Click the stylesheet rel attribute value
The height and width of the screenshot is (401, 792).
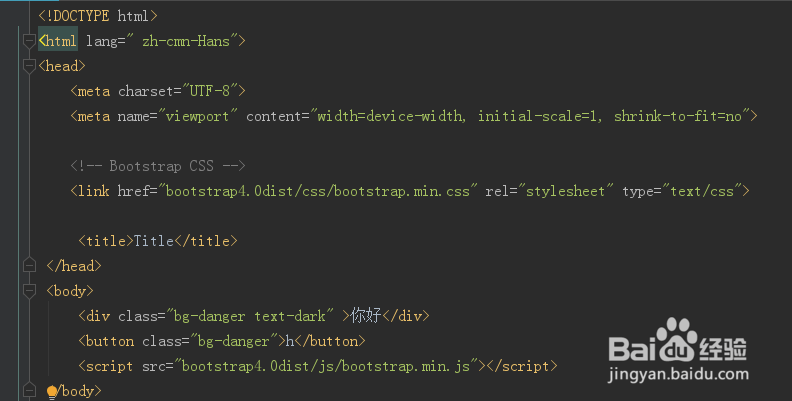click(x=566, y=191)
